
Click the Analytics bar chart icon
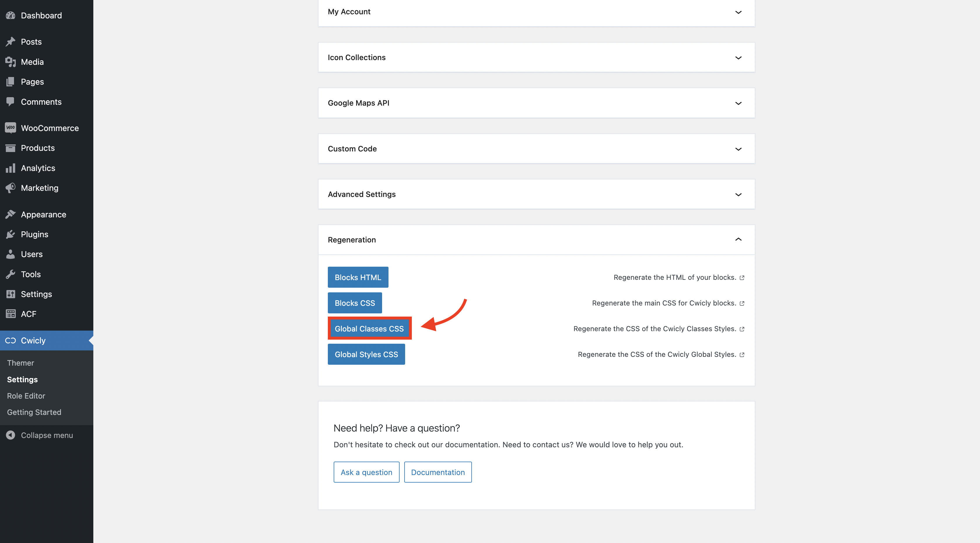click(x=11, y=168)
